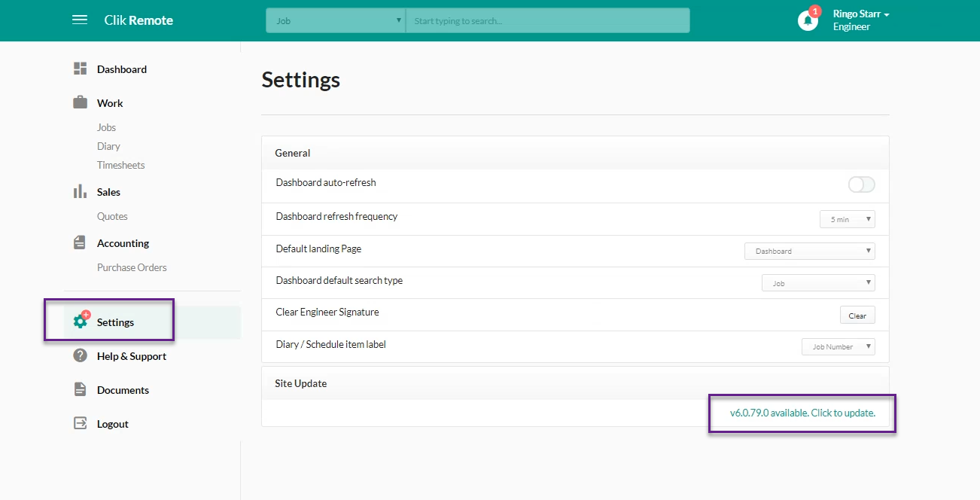This screenshot has width=980, height=500.
Task: Open Help & Support page
Action: pyautogui.click(x=132, y=356)
